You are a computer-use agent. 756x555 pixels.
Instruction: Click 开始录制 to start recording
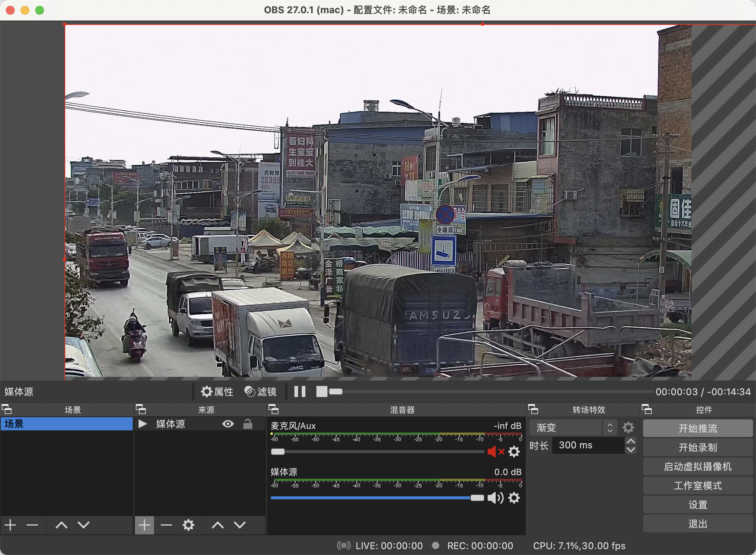(x=698, y=447)
